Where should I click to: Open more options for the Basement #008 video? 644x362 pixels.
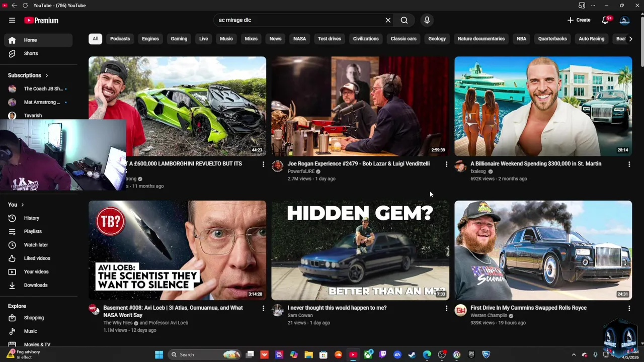click(263, 308)
